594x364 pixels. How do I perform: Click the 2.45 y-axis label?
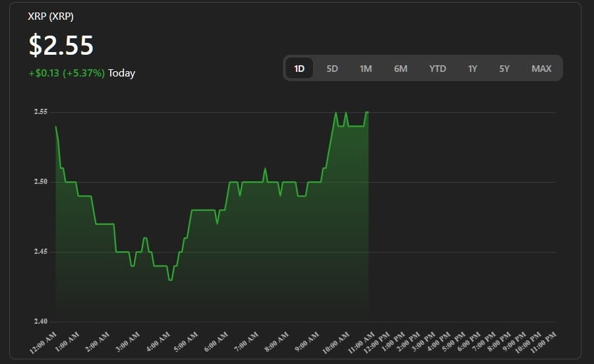(41, 252)
